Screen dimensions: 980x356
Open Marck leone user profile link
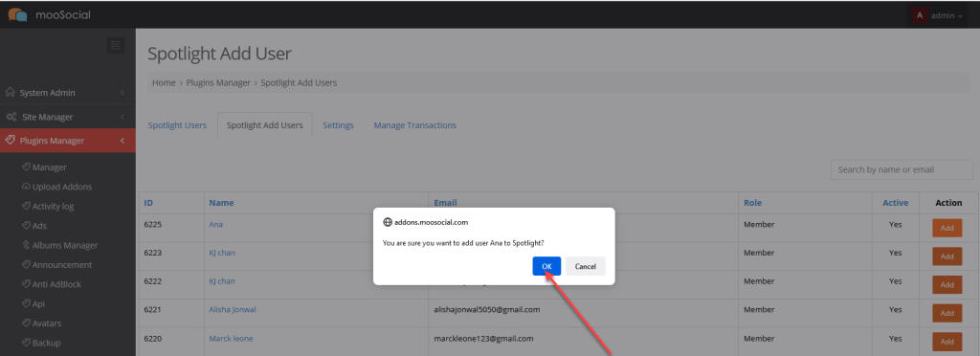(231, 339)
